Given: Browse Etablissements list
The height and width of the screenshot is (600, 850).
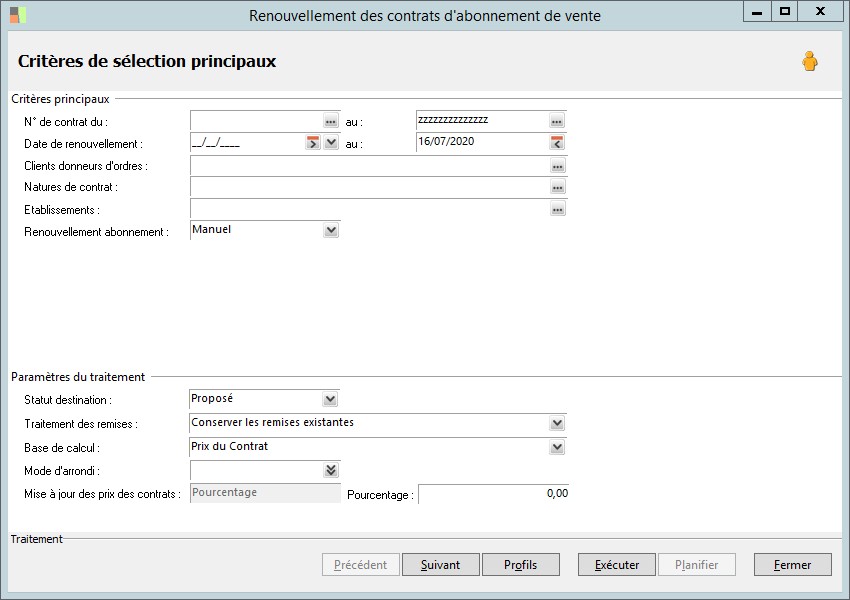Looking at the screenshot, I should (x=557, y=210).
